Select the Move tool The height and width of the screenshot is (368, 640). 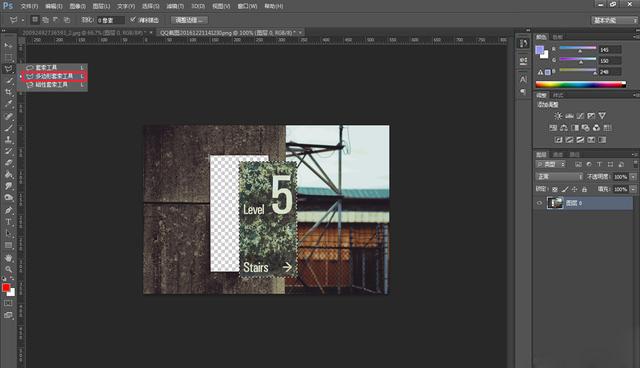pos(8,45)
